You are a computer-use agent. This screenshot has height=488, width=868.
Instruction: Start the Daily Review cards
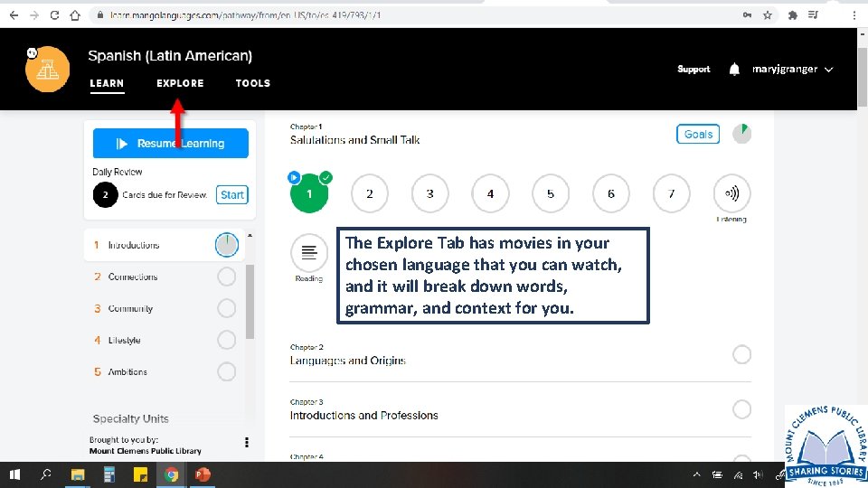232,195
